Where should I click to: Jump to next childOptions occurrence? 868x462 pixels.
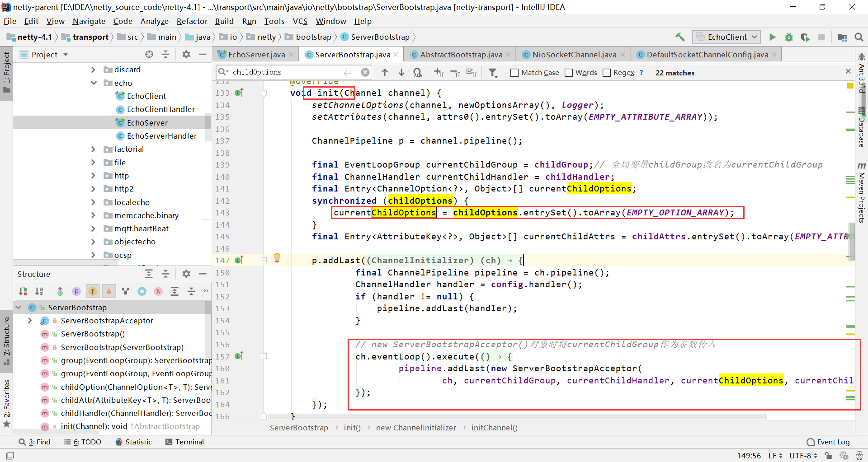pyautogui.click(x=401, y=72)
